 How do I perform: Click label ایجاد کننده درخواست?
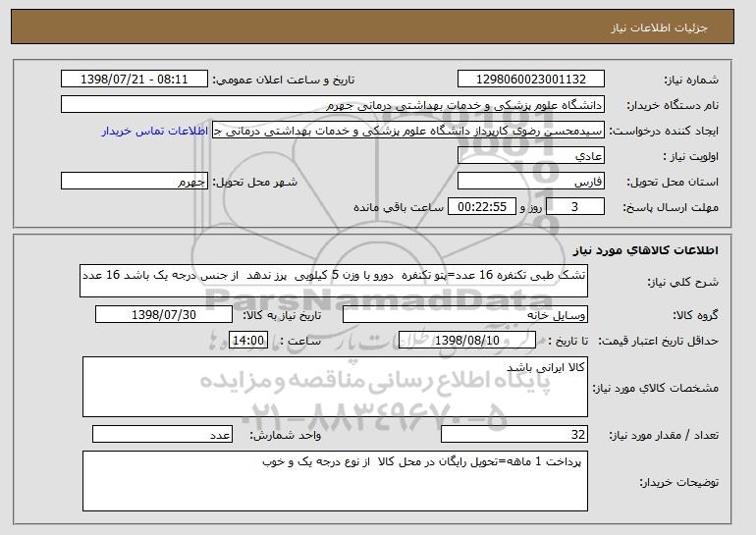[x=664, y=131]
